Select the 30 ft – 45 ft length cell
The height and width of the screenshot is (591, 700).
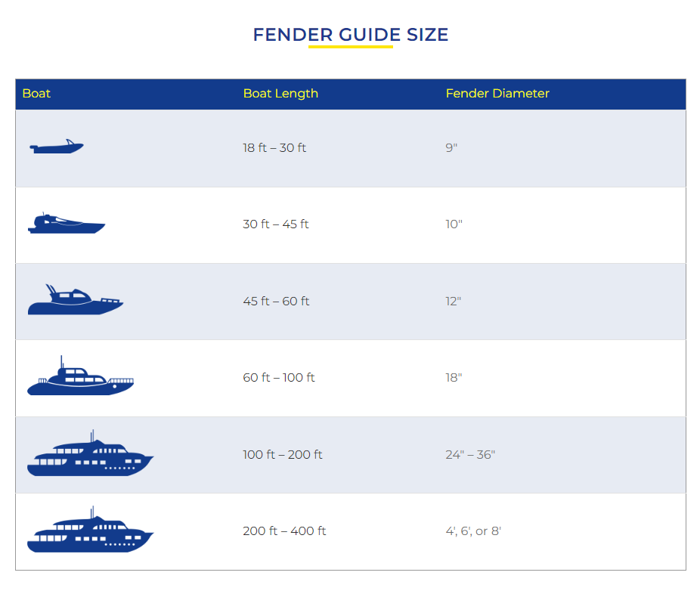point(276,224)
